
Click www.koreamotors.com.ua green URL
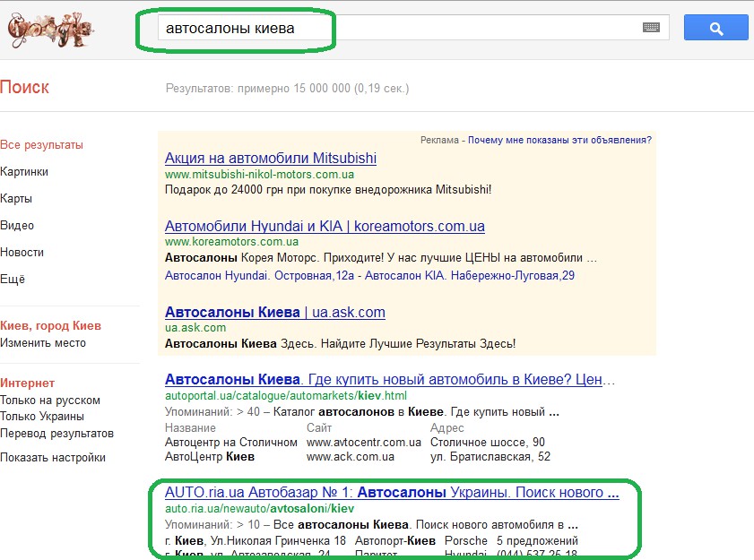(x=231, y=241)
